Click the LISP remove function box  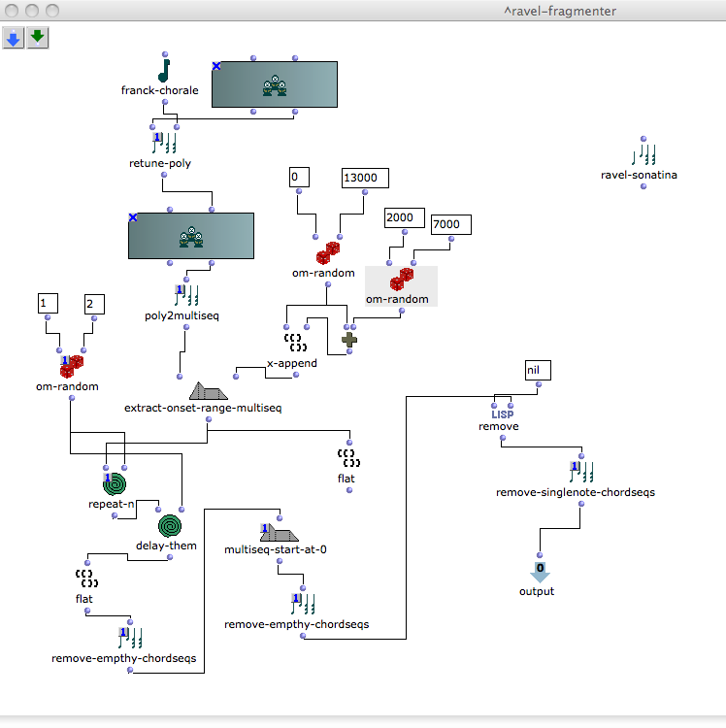click(x=502, y=414)
